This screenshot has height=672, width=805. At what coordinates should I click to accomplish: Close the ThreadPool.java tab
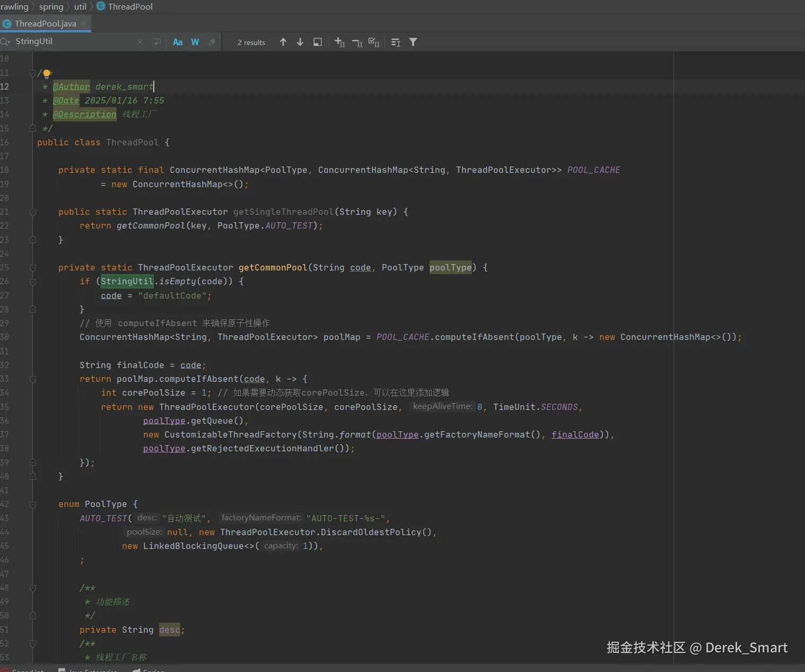pos(84,23)
